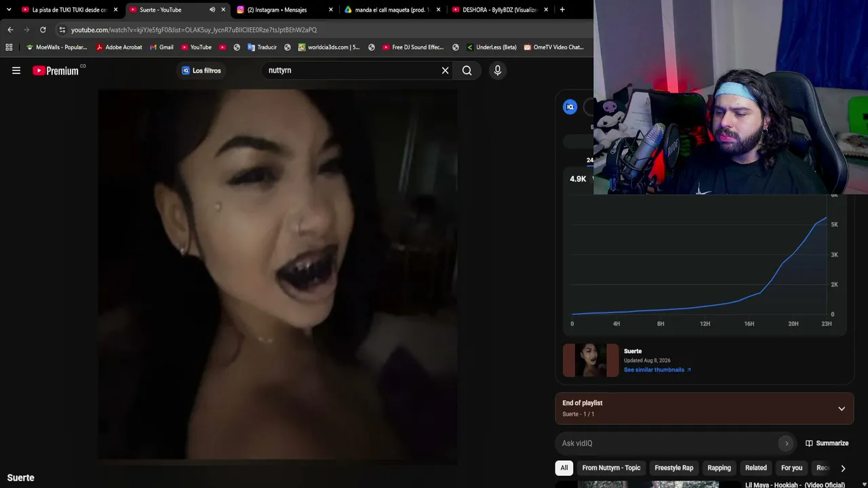Select the All filter chip
The width and height of the screenshot is (868, 488).
point(564,468)
